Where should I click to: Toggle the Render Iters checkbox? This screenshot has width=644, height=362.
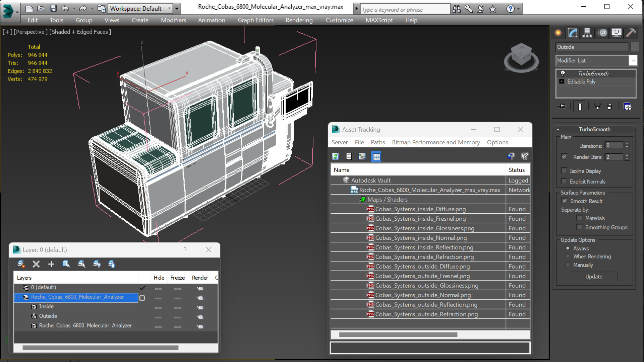[x=564, y=156]
